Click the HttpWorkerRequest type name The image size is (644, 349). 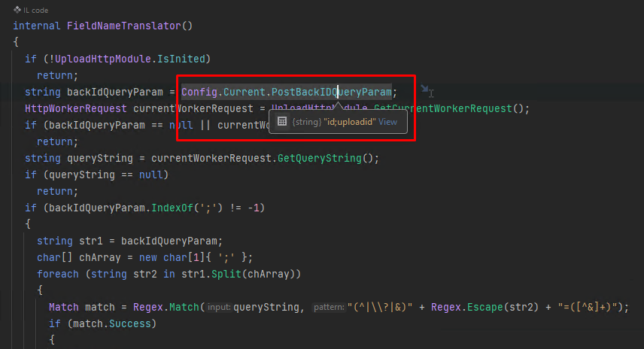click(76, 109)
